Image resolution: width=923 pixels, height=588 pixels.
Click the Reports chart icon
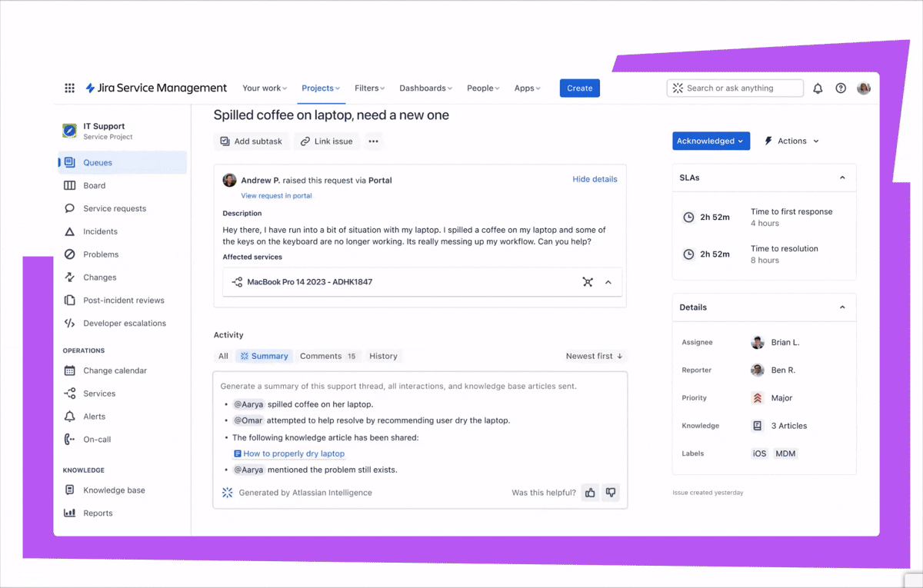click(69, 513)
